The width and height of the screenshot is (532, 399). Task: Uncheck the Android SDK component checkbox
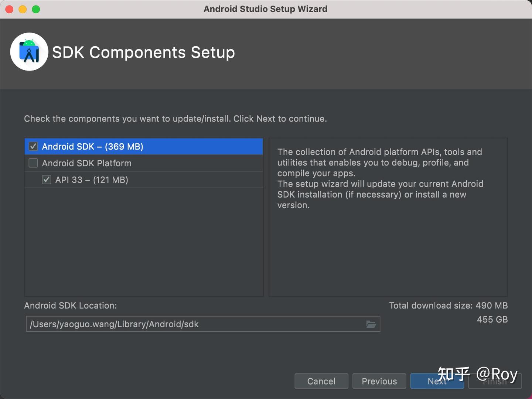click(x=33, y=146)
